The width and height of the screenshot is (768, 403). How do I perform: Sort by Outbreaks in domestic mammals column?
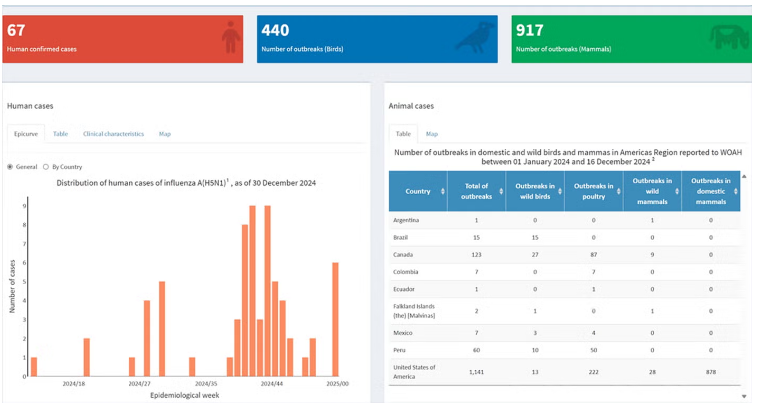tap(736, 191)
